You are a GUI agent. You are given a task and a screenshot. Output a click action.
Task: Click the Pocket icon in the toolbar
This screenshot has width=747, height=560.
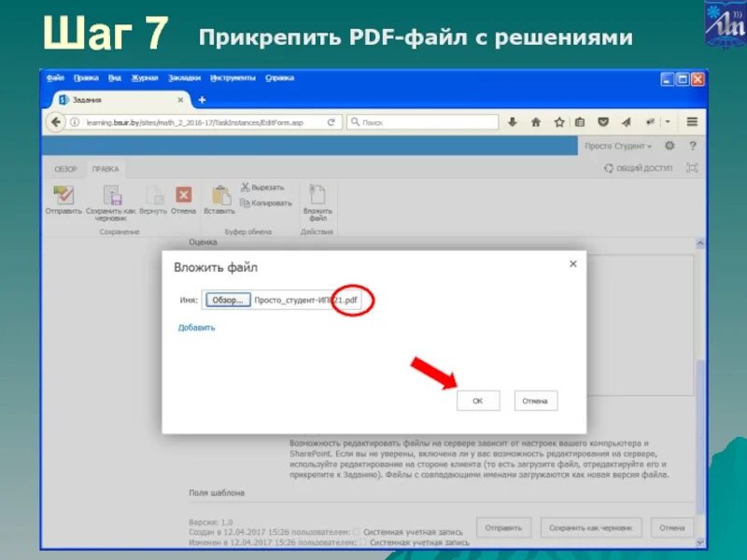coord(603,122)
